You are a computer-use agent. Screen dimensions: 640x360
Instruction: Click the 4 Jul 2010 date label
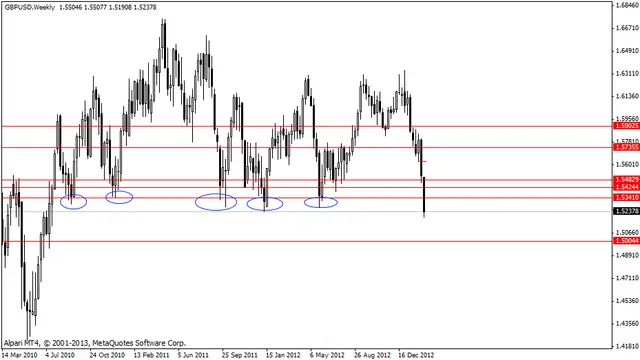pyautogui.click(x=60, y=355)
